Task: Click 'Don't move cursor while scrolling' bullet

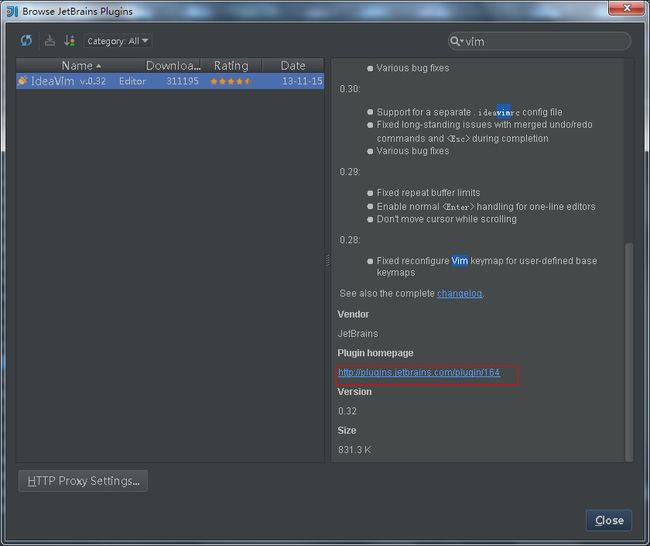Action: tap(446, 219)
